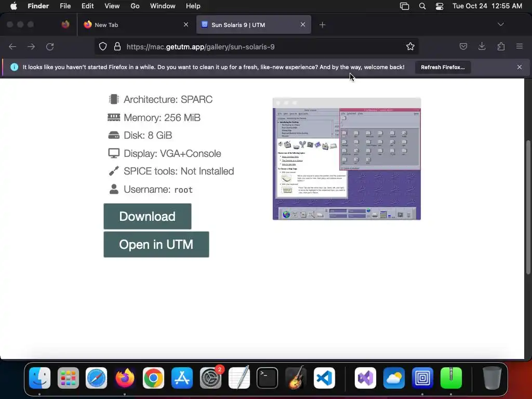Image resolution: width=532 pixels, height=399 pixels.
Task: Open the Firefox View pinned icon
Action: 65,24
